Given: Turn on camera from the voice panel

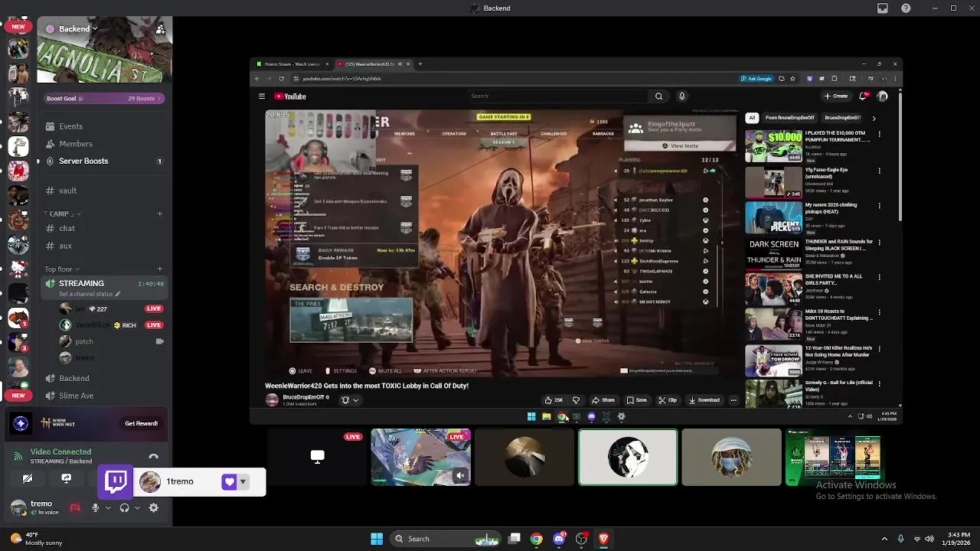Looking at the screenshot, I should 28,478.
